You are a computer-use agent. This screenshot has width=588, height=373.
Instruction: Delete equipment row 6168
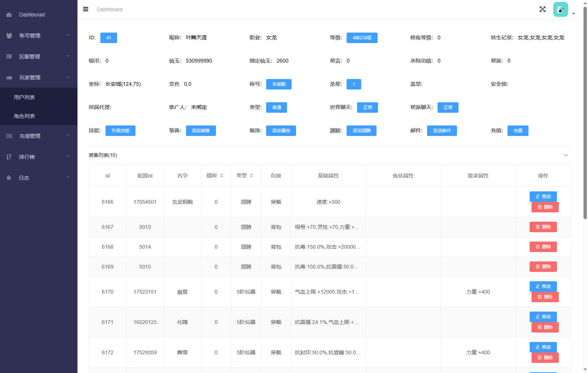pyautogui.click(x=543, y=247)
